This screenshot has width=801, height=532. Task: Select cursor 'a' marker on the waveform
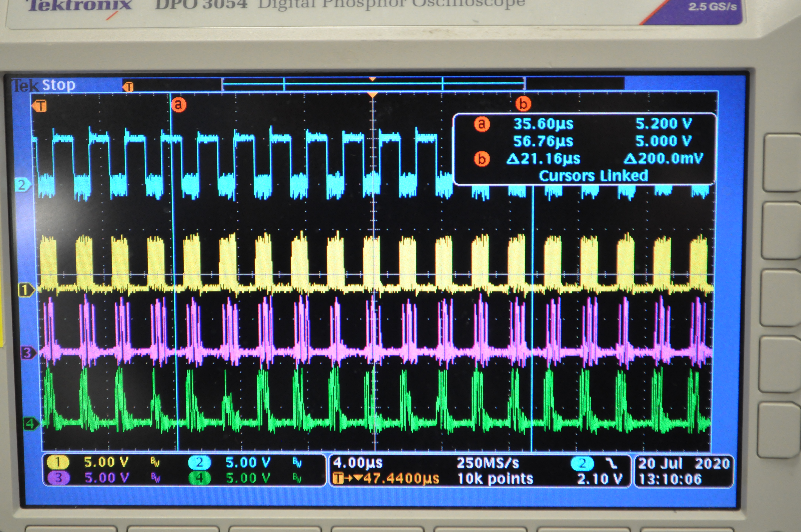178,104
